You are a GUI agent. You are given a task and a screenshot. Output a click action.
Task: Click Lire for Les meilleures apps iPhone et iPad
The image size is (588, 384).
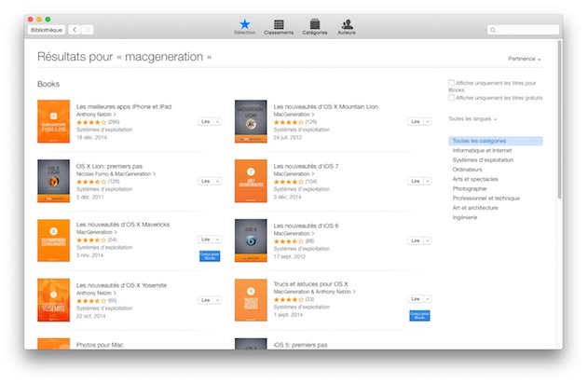(x=206, y=121)
